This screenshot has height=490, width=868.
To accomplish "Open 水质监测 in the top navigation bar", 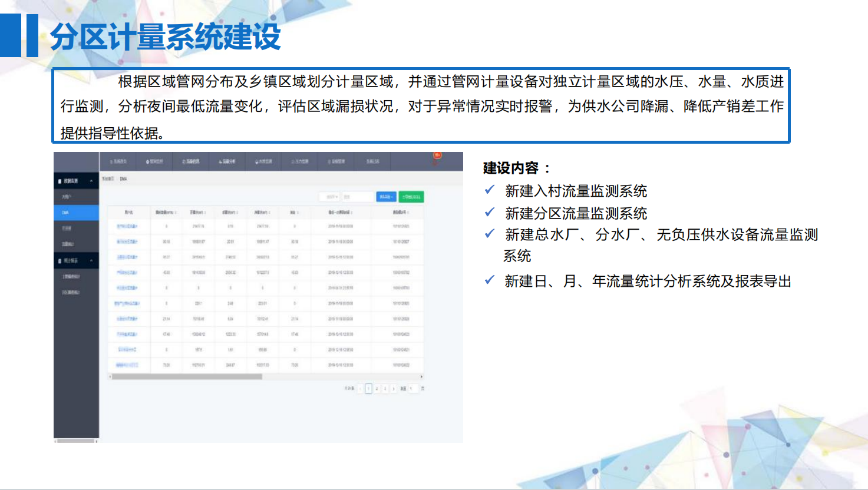I will point(263,161).
